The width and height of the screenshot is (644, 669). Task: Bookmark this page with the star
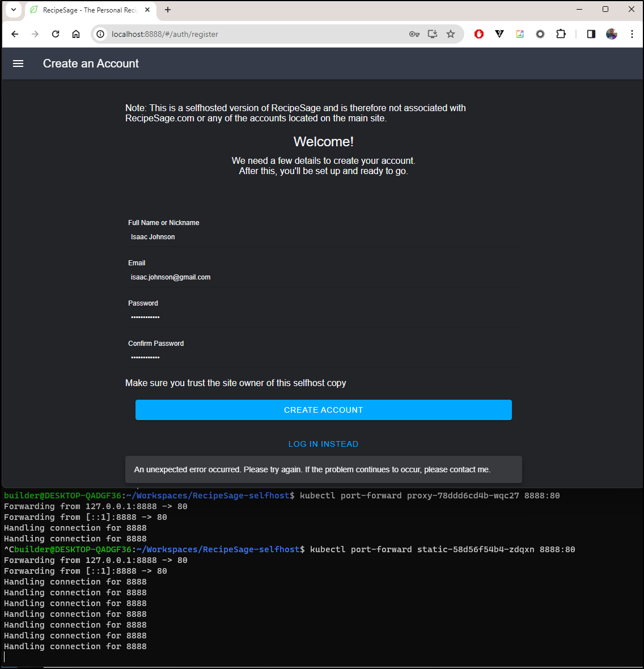(451, 34)
